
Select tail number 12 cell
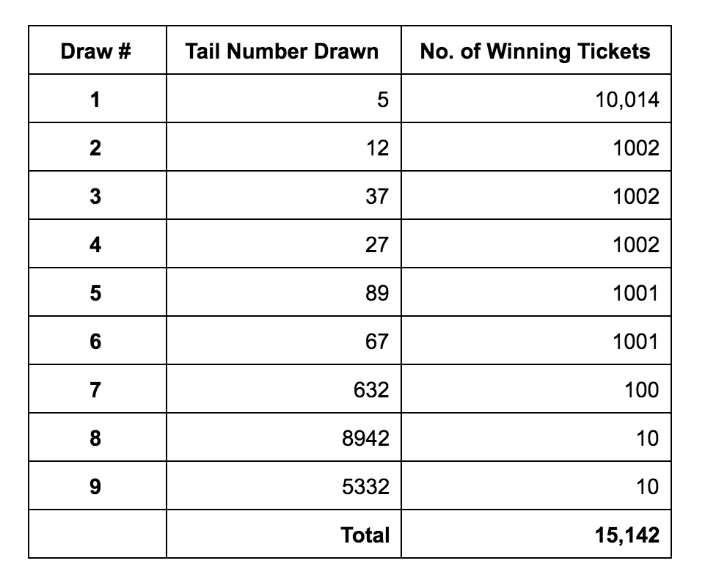[376, 148]
